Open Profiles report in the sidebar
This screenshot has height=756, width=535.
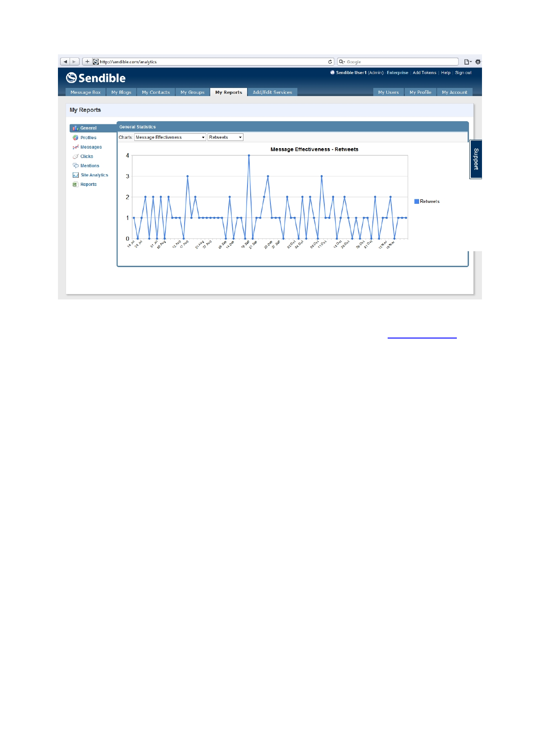88,138
